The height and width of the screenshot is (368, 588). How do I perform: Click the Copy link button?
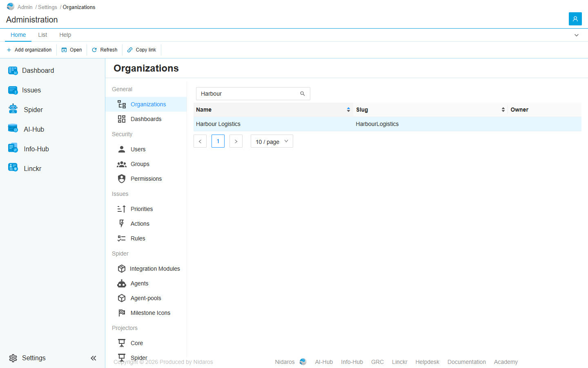pos(142,50)
